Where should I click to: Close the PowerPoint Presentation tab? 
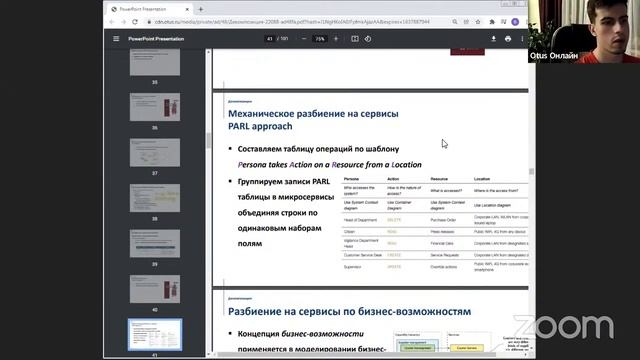click(187, 9)
